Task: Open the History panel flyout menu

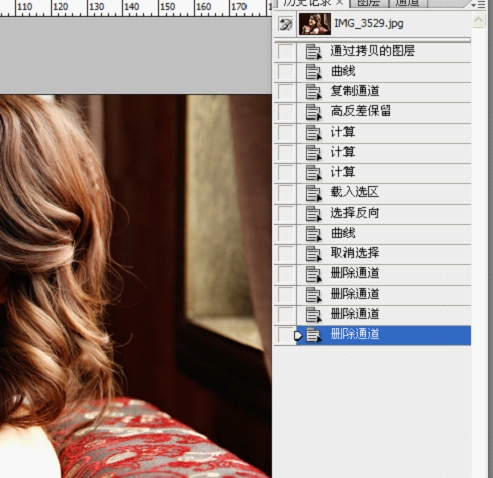Action: 479,5
